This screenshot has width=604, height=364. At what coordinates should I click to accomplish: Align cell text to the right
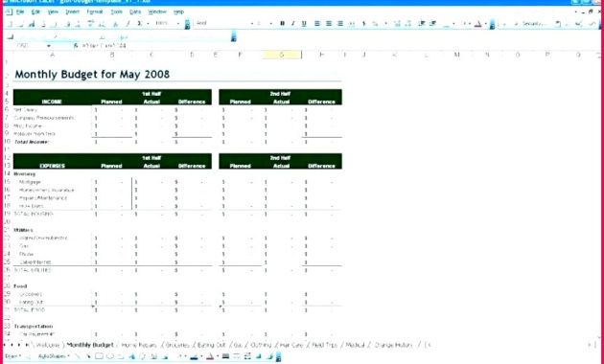340,24
